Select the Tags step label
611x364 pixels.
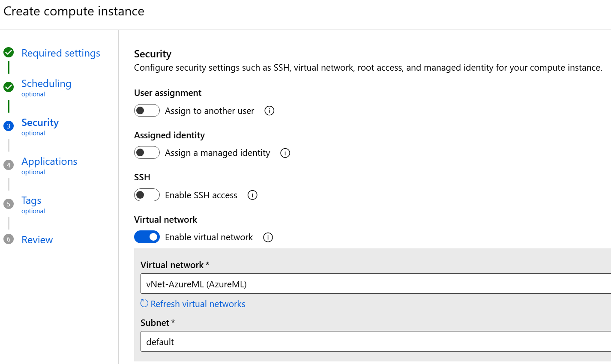click(x=31, y=200)
